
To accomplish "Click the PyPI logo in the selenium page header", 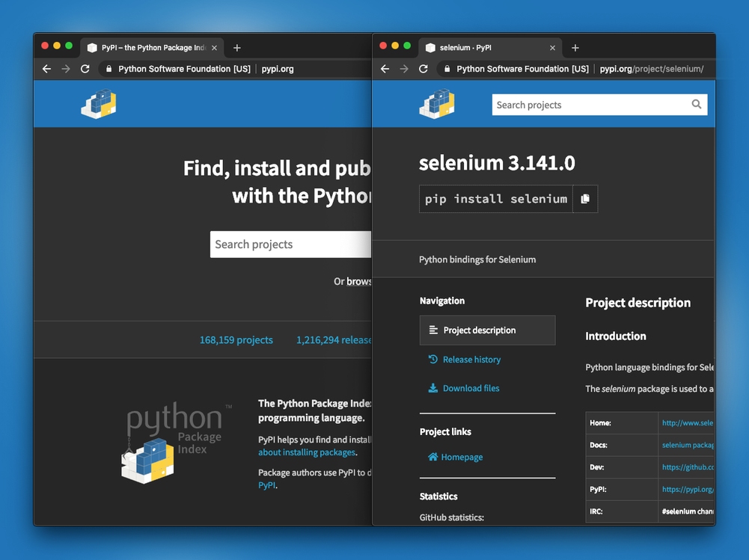I will point(437,104).
